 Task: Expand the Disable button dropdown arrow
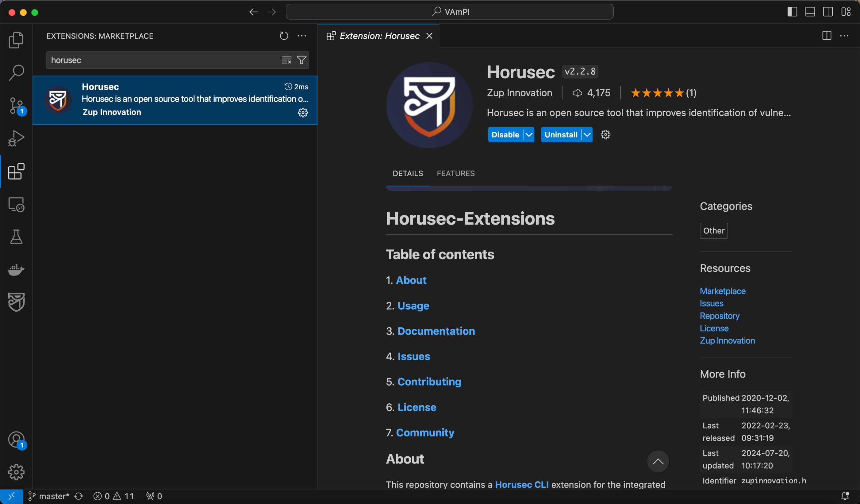[529, 135]
